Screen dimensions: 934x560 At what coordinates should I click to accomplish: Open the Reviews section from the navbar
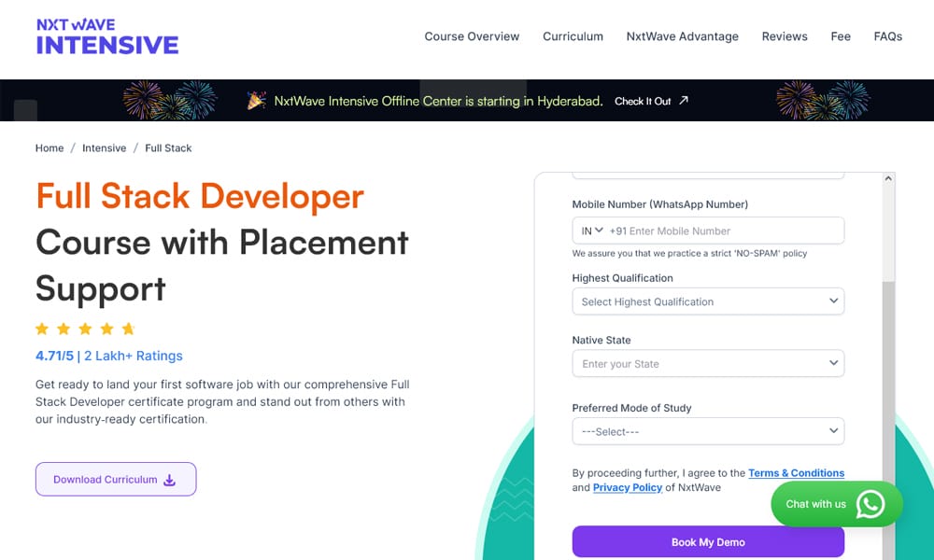[785, 36]
